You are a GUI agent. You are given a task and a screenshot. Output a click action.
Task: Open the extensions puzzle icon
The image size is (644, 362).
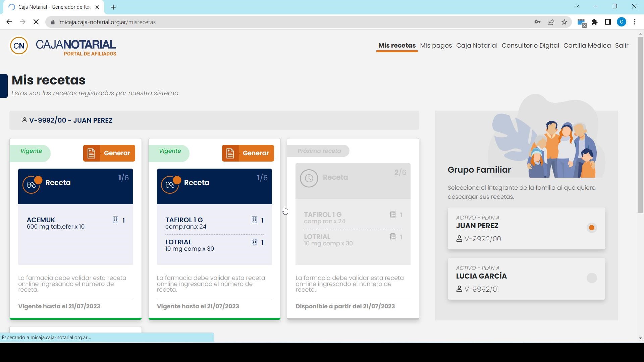point(595,22)
